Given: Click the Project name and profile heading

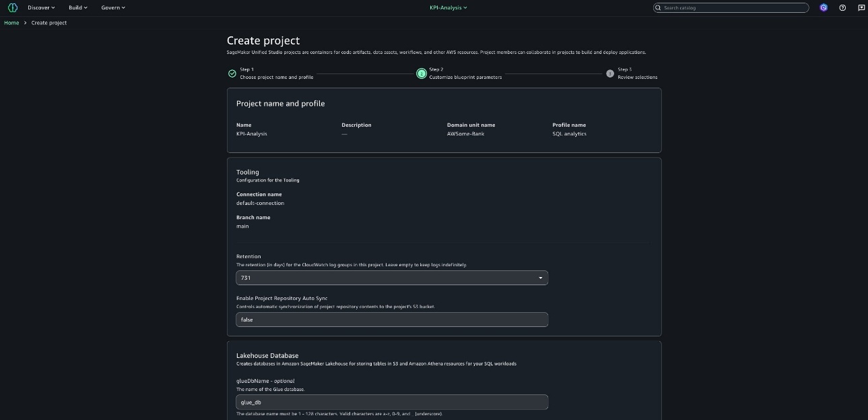Looking at the screenshot, I should 280,104.
